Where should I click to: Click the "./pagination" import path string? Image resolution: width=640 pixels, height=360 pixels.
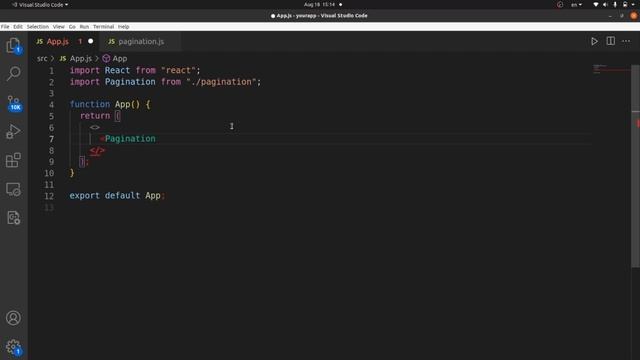tap(221, 82)
